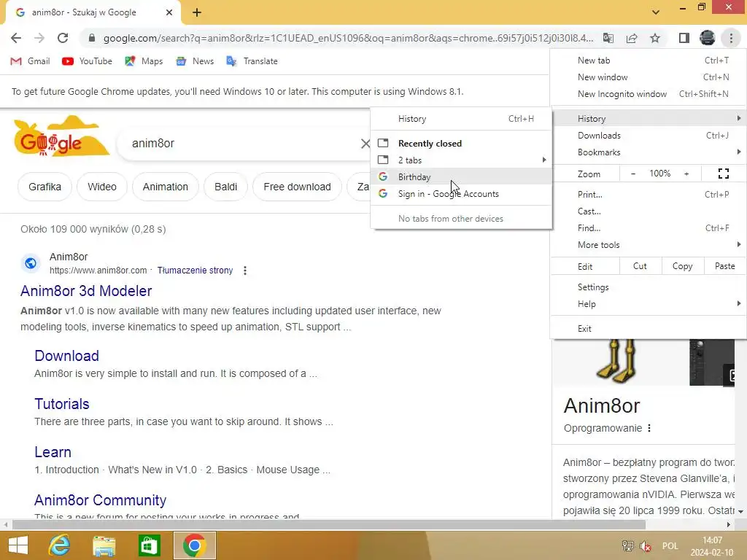Select the Free download chip

pos(298,187)
